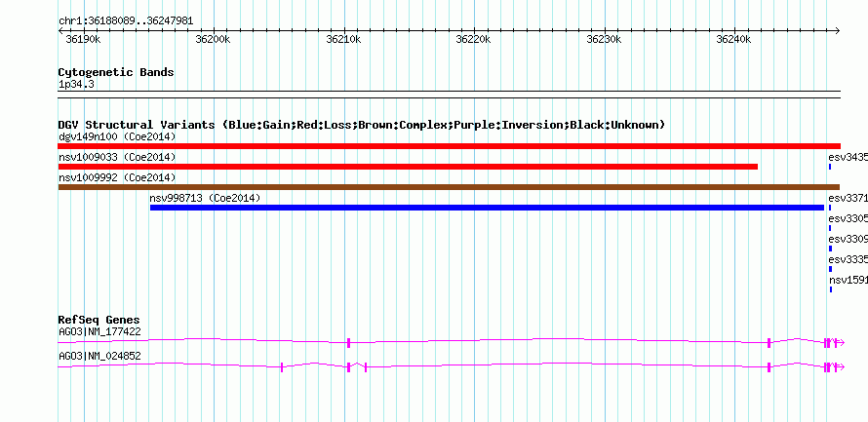The height and width of the screenshot is (422, 868).
Task: Click the NM_024852 exon past 36240k
Action: click(x=769, y=367)
